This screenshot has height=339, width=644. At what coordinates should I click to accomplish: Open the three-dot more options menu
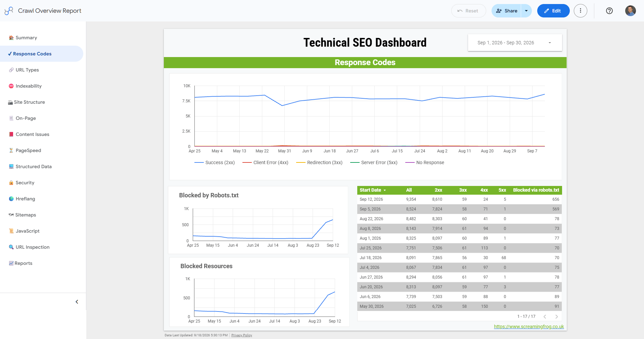point(581,11)
